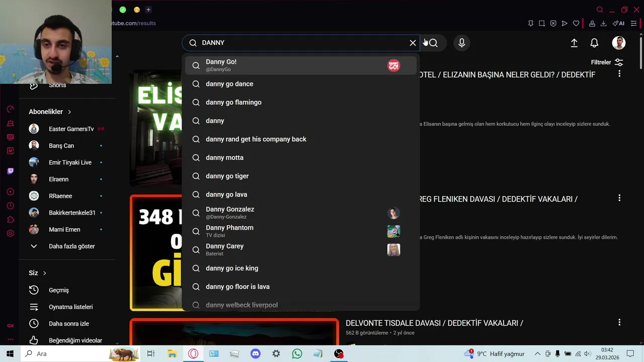Choose the plain 'danny' suggestion
This screenshot has width=644, height=362.
[x=301, y=121]
